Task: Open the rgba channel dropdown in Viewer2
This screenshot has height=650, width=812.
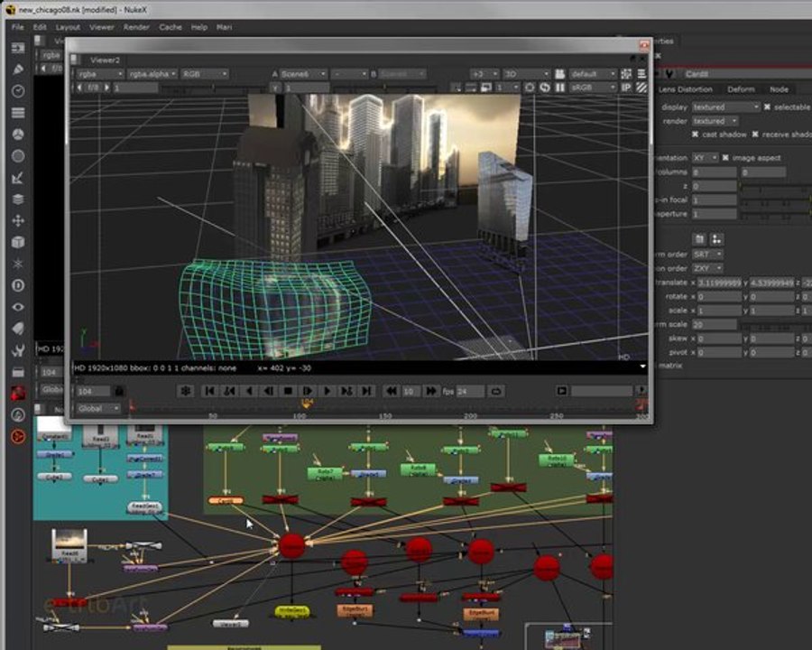Action: 100,74
